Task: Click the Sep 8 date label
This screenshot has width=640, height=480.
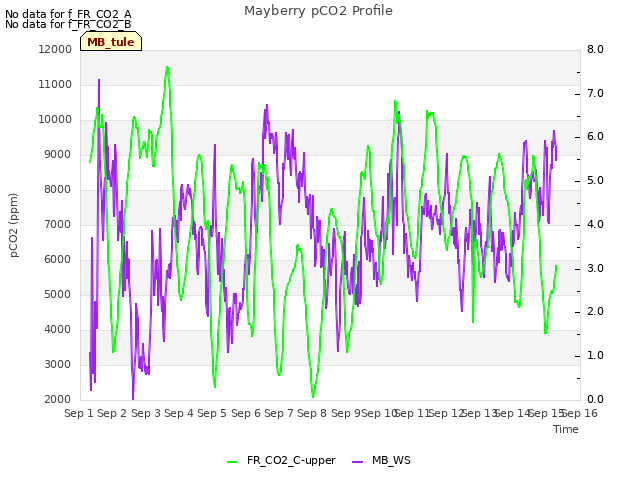Action: [x=312, y=413]
